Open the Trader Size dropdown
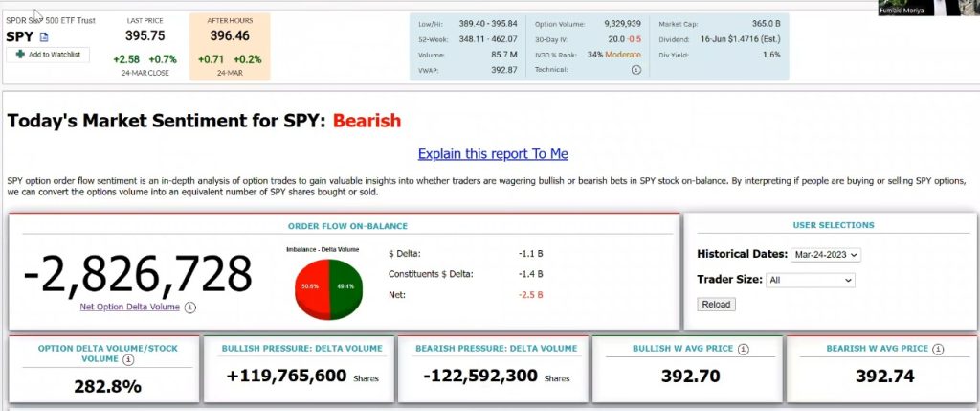Image resolution: width=980 pixels, height=411 pixels. tap(810, 281)
